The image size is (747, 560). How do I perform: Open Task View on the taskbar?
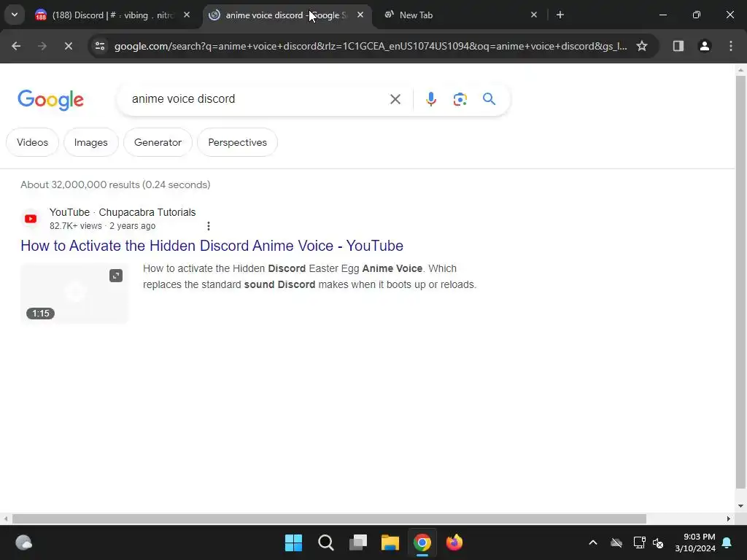pyautogui.click(x=357, y=542)
